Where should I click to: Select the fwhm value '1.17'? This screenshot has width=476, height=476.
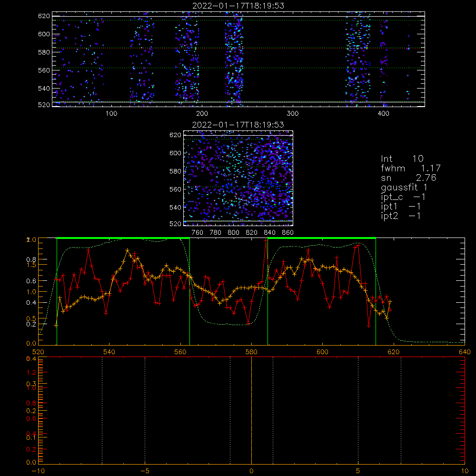431,168
